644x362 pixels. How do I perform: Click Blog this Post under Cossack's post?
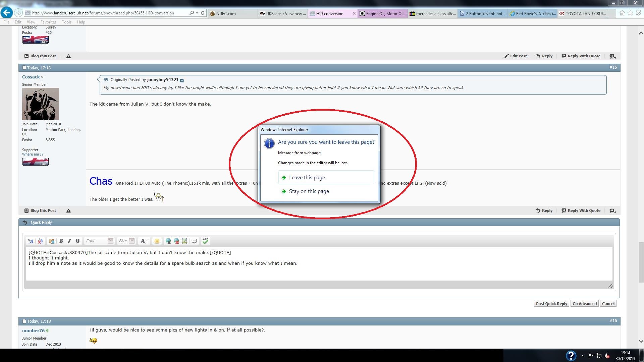(x=40, y=210)
